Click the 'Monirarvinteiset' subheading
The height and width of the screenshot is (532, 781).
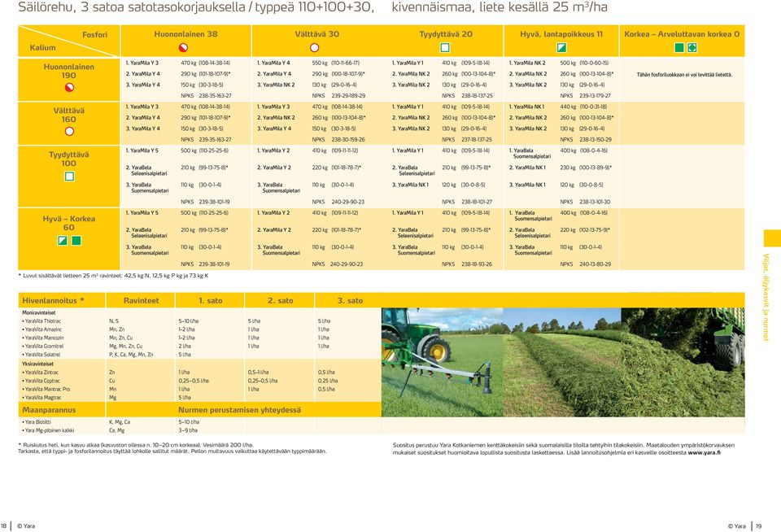(x=39, y=313)
